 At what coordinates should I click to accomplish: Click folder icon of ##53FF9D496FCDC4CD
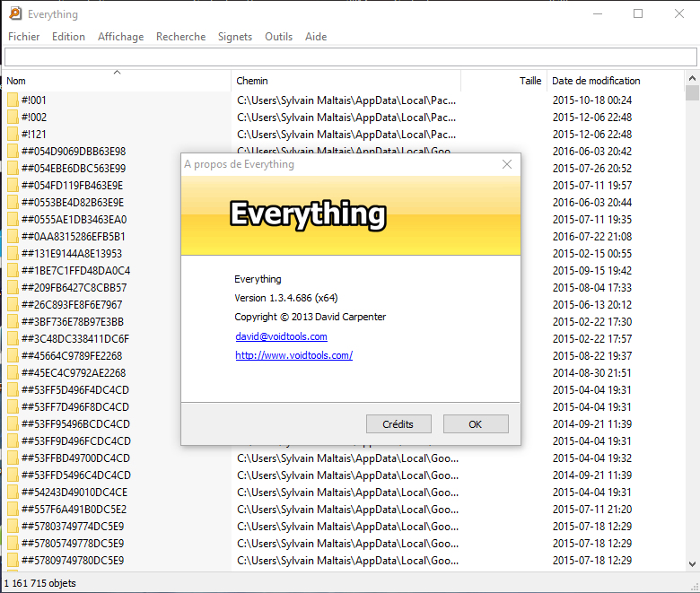click(13, 440)
